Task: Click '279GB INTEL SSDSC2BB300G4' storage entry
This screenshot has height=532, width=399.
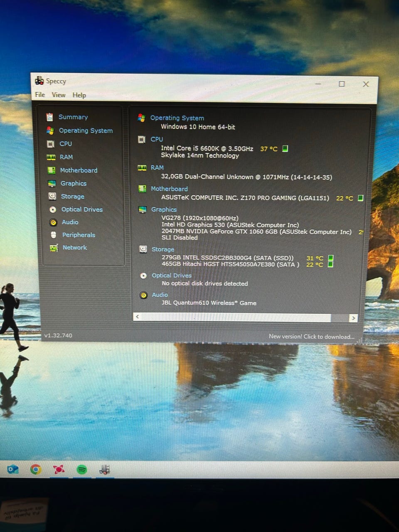Action: coord(227,258)
